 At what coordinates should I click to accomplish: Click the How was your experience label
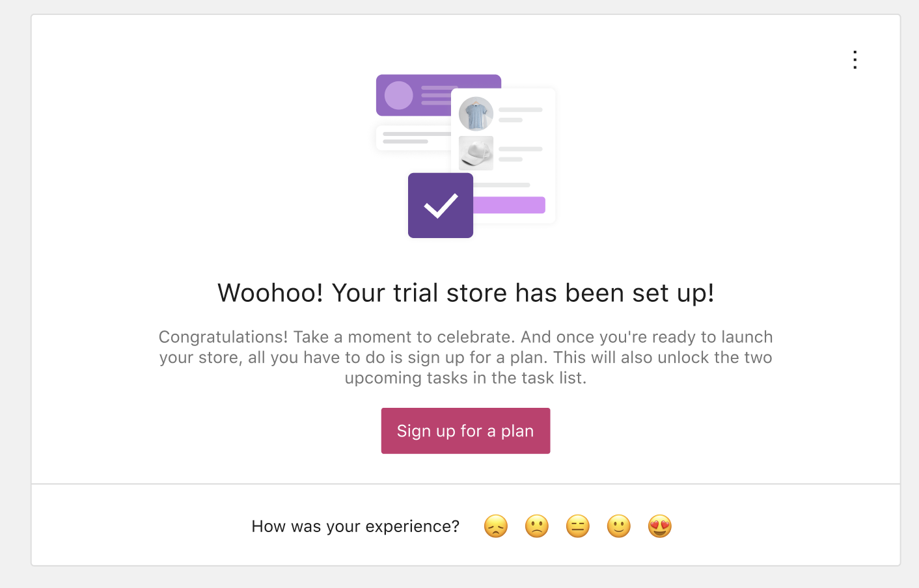[x=355, y=526]
